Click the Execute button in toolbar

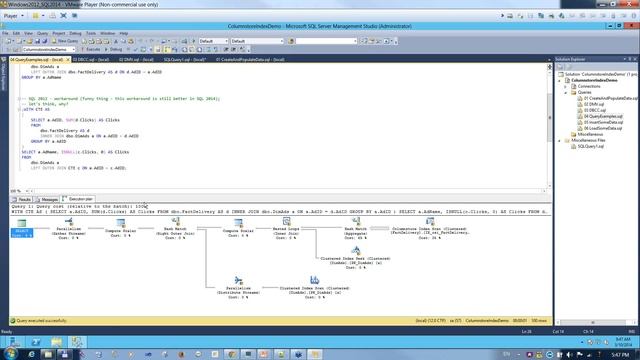click(x=90, y=49)
